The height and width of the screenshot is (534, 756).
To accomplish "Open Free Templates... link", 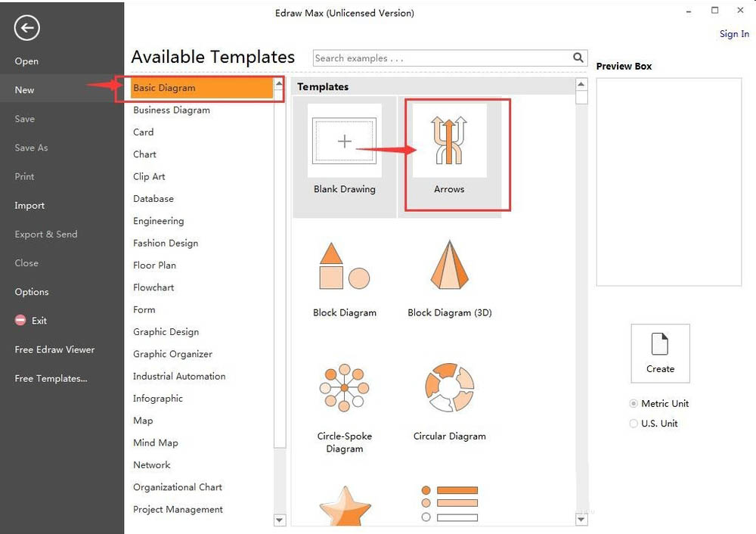I will [51, 379].
